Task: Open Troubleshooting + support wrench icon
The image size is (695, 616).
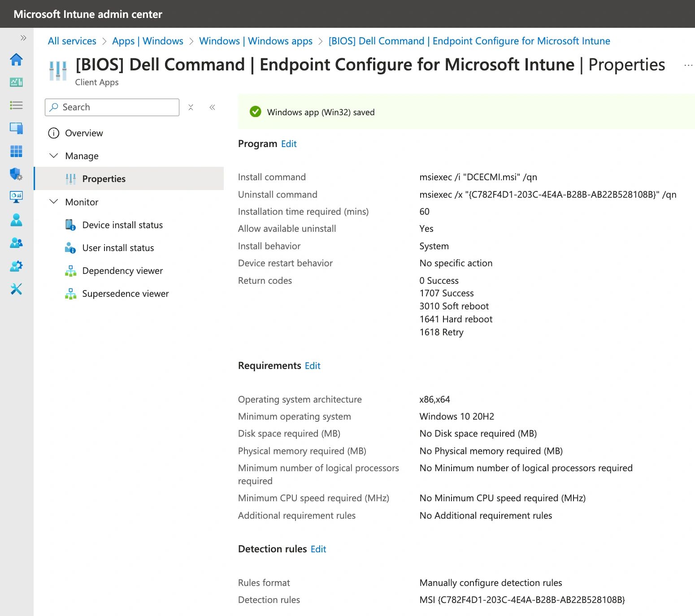Action: 17,289
